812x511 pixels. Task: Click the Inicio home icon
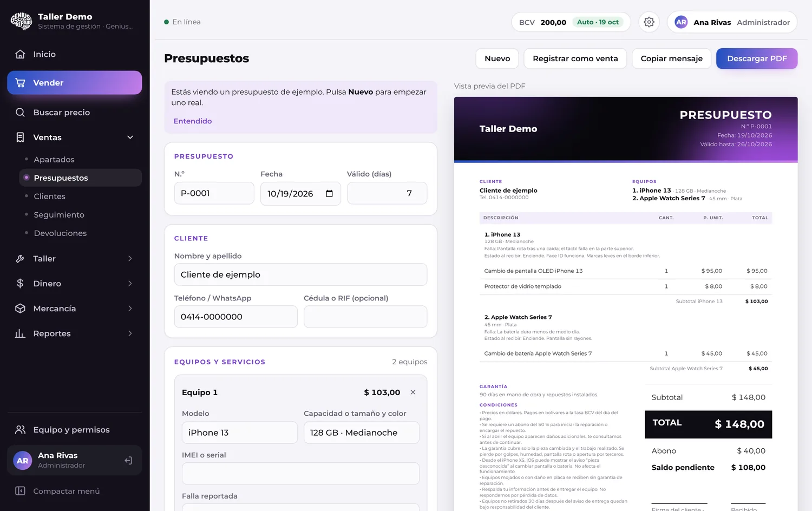click(x=20, y=54)
